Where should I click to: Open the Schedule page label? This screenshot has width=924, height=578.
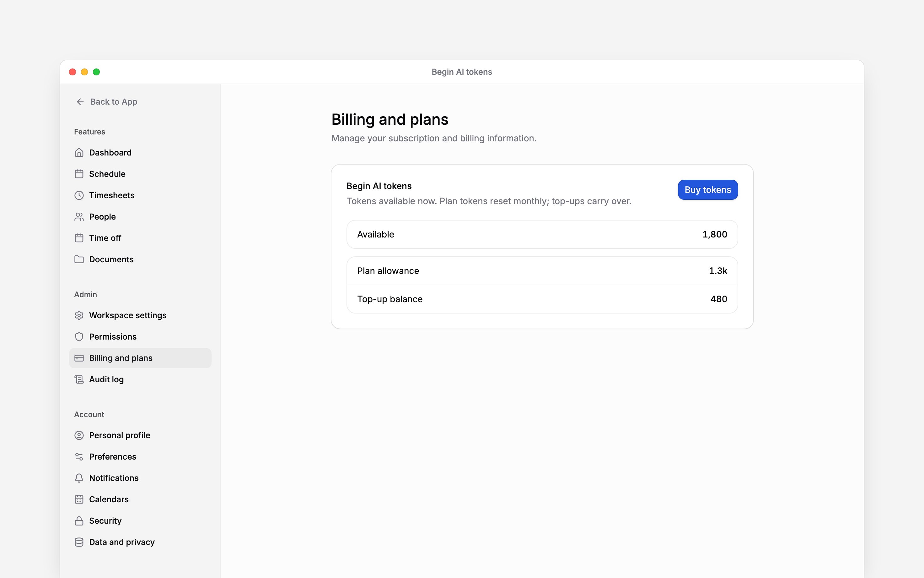point(107,174)
